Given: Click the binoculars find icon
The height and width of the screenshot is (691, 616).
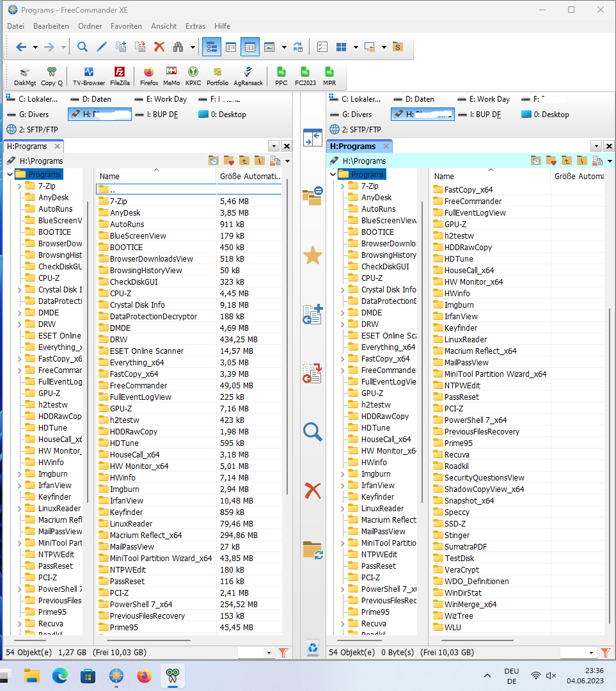Looking at the screenshot, I should (x=178, y=47).
